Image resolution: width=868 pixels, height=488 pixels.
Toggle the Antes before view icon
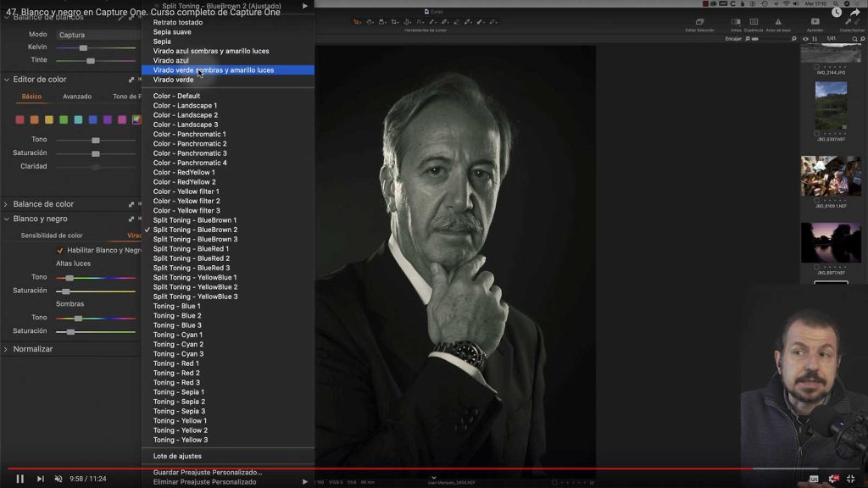tap(736, 21)
